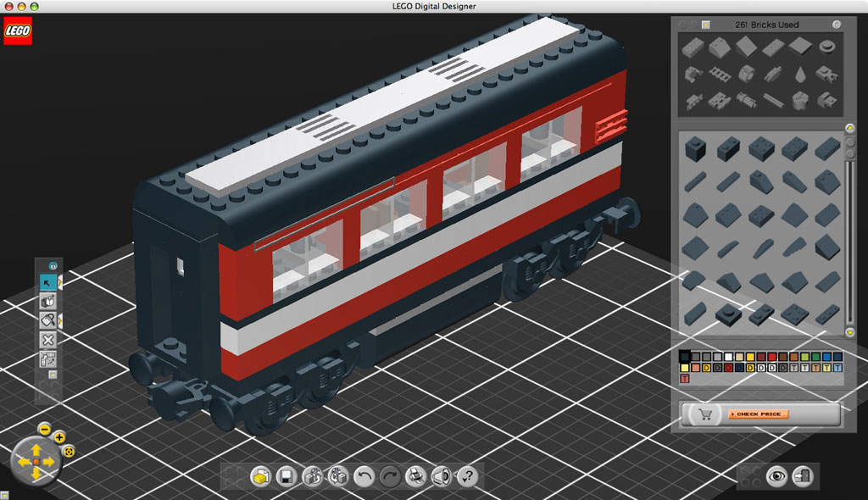868x500 pixels.
Task: Activate the Paint bucket tool
Action: (48, 320)
